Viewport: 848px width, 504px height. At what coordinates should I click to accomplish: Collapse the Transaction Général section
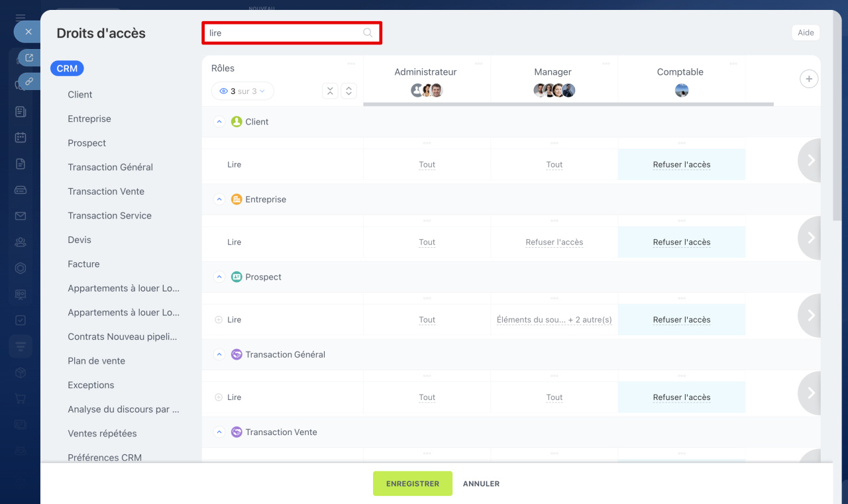pyautogui.click(x=219, y=354)
